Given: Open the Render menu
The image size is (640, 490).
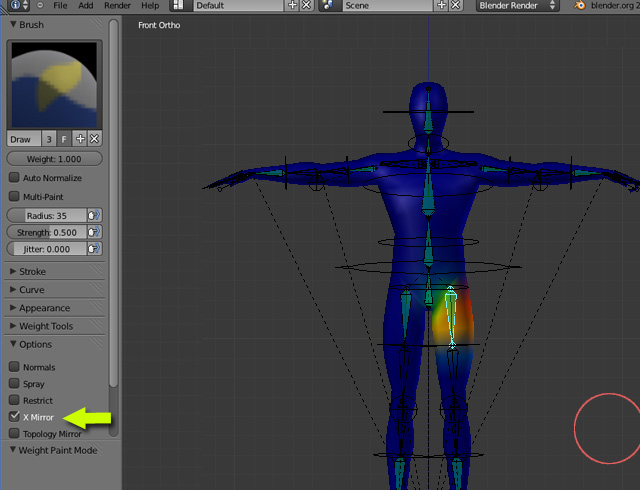Looking at the screenshot, I should pyautogui.click(x=117, y=6).
